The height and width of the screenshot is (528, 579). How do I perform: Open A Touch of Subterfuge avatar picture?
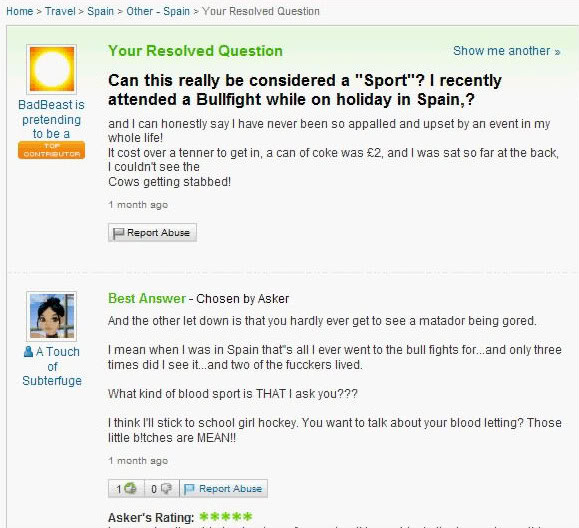tap(51, 316)
